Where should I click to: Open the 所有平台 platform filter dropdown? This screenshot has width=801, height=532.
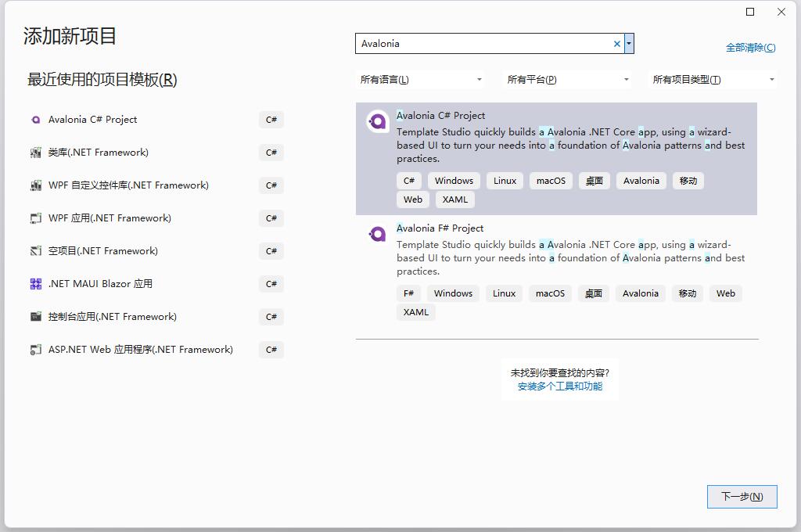tap(568, 80)
